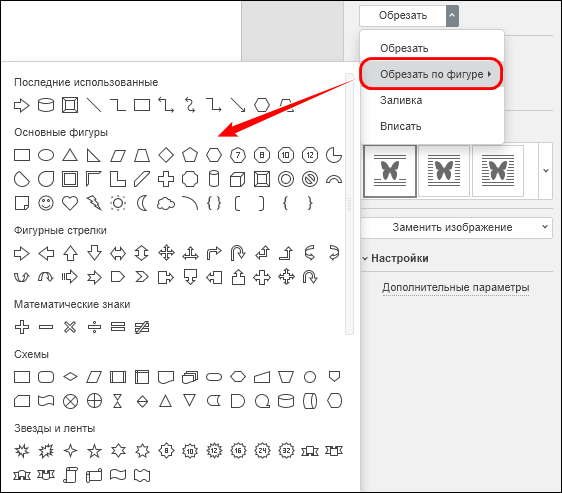
Task: Pick the dodecagon shape labeled 12
Action: (310, 155)
